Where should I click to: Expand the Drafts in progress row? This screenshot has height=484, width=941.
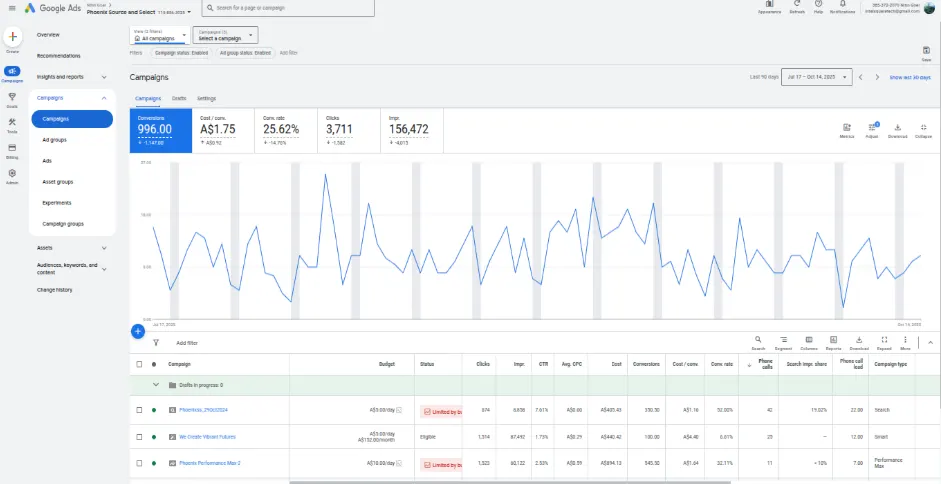click(155, 384)
